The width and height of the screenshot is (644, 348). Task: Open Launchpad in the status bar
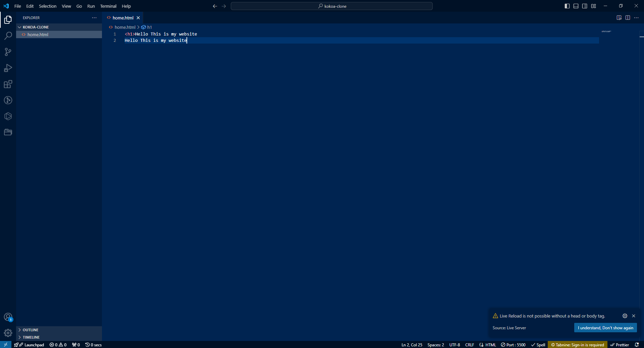tap(29, 345)
